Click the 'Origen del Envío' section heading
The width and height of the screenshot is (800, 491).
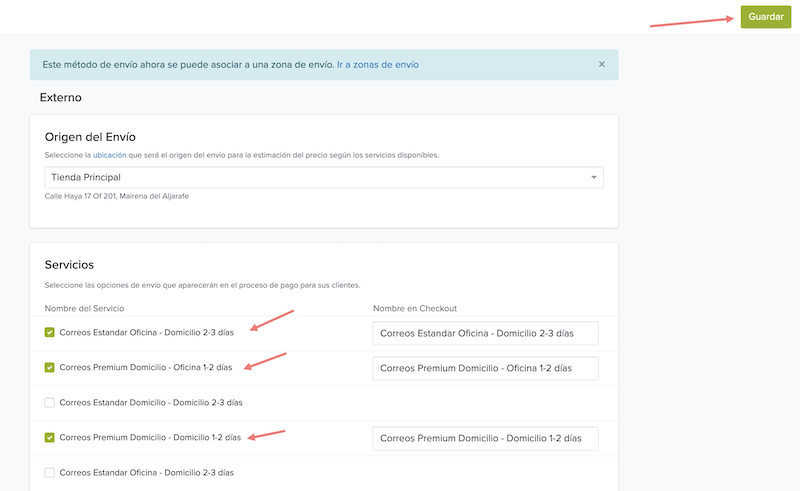click(90, 136)
